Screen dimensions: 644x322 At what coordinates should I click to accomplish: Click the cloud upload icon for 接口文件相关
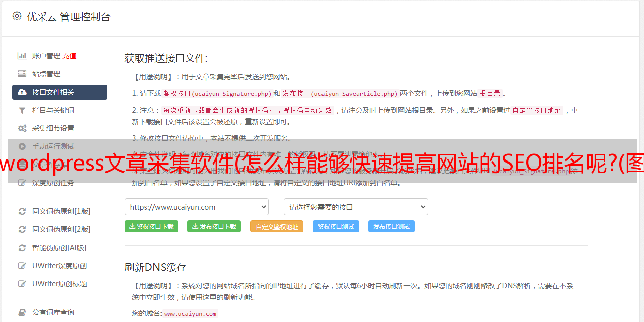coord(22,92)
